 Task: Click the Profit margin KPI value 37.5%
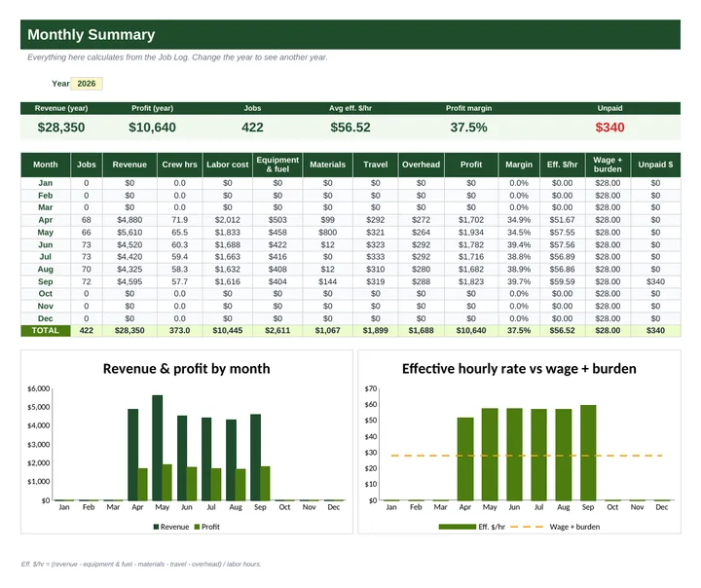click(468, 128)
